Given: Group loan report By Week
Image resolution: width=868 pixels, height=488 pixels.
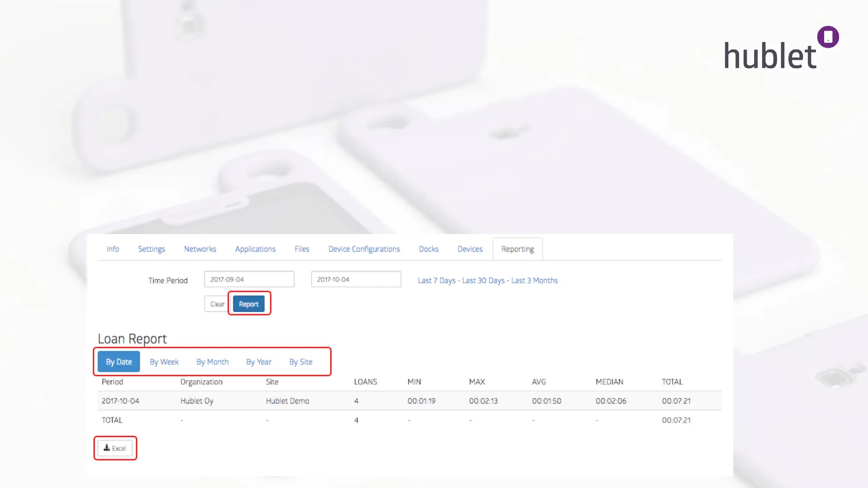Looking at the screenshot, I should tap(164, 362).
